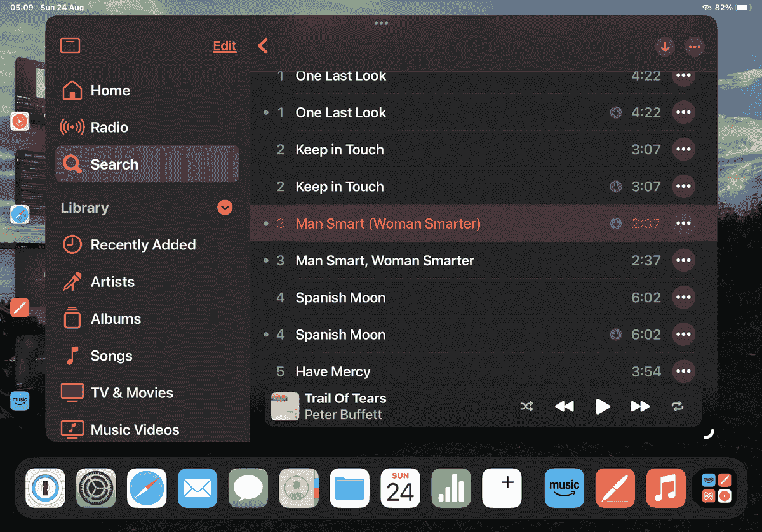This screenshot has height=532, width=762.
Task: Switch to Safari window in Stage Manager strip
Action: pyautogui.click(x=20, y=215)
